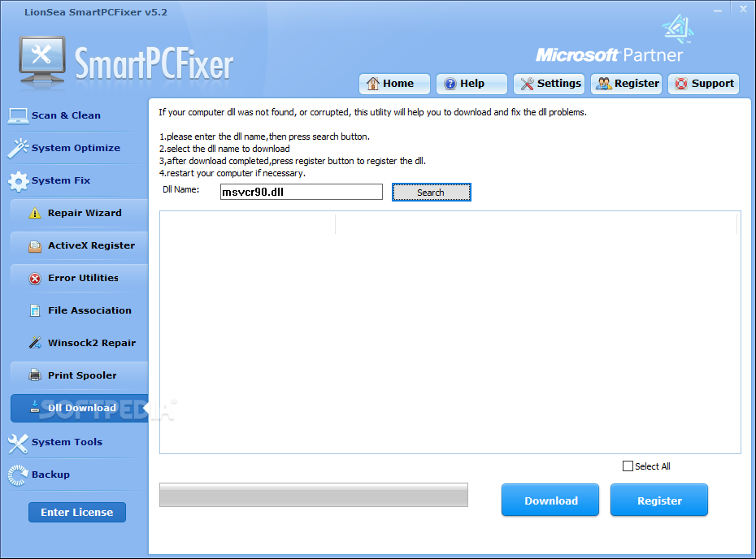756x559 pixels.
Task: Go to the Settings tab
Action: point(549,84)
